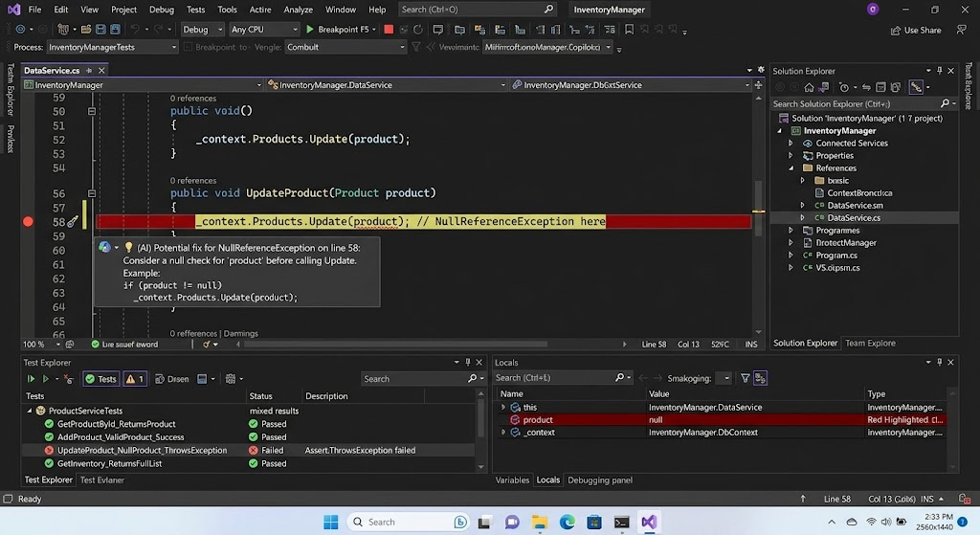The height and width of the screenshot is (535, 980).
Task: Click the Drsen button in Test Explorer
Action: [x=172, y=379]
